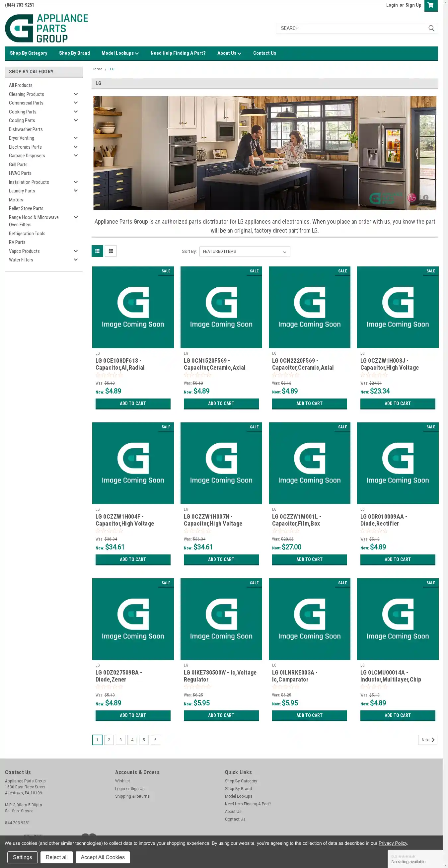Expand the Laundry Parts category
This screenshot has width=448, height=868.
(76, 191)
